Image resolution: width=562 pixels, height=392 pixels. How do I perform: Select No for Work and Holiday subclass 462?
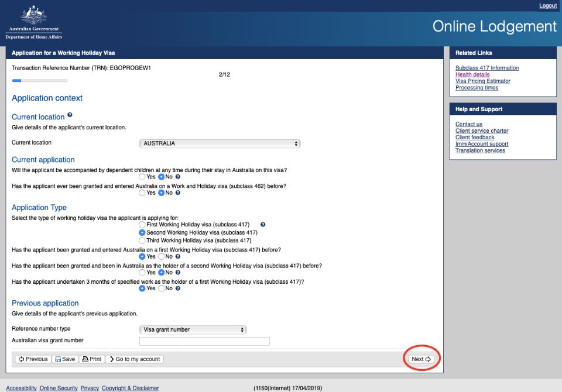(x=162, y=192)
